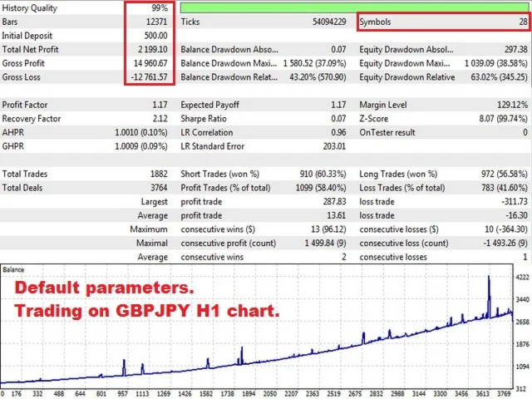Select consecutive losses ($) value 10 (-364.30)
This screenshot has height=399, width=532.
click(x=506, y=229)
